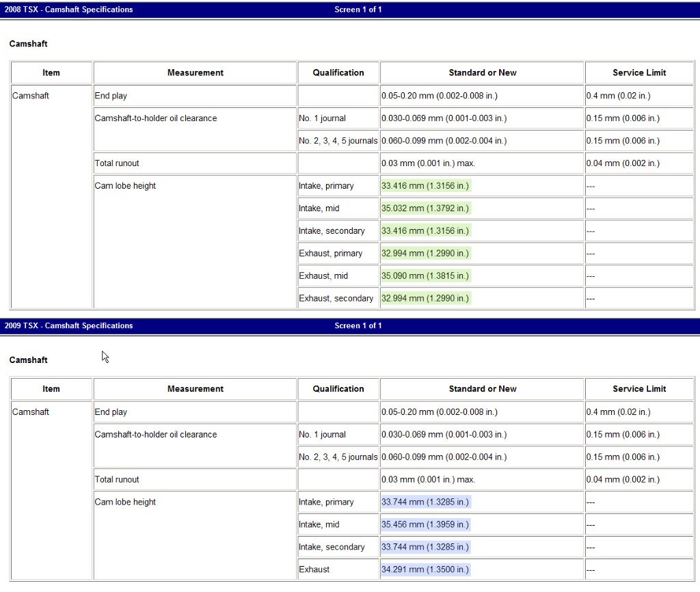Click "End play" in the 2009 table
The height and width of the screenshot is (592, 700).
[111, 412]
